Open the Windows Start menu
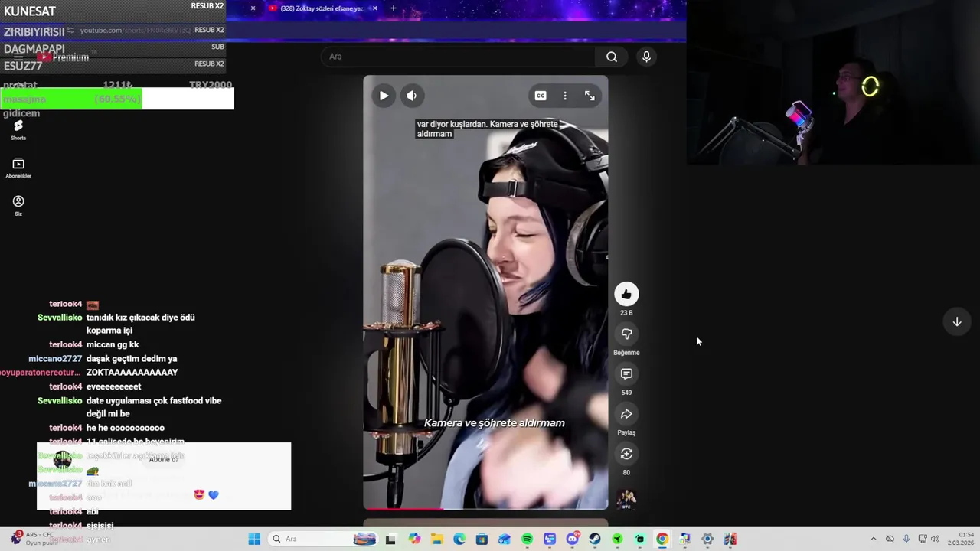980x551 pixels. click(254, 539)
